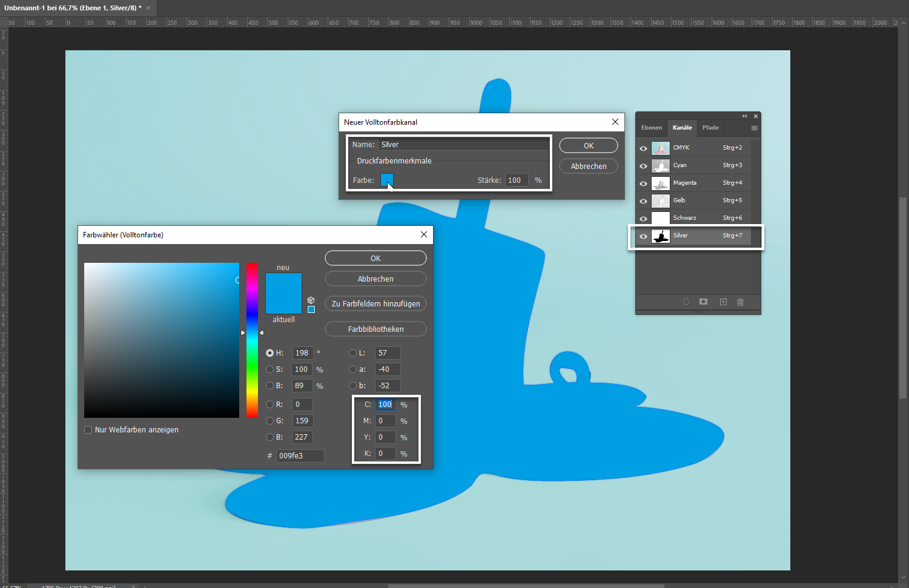Image resolution: width=909 pixels, height=588 pixels.
Task: Open Farbbibliotheken button
Action: [375, 329]
